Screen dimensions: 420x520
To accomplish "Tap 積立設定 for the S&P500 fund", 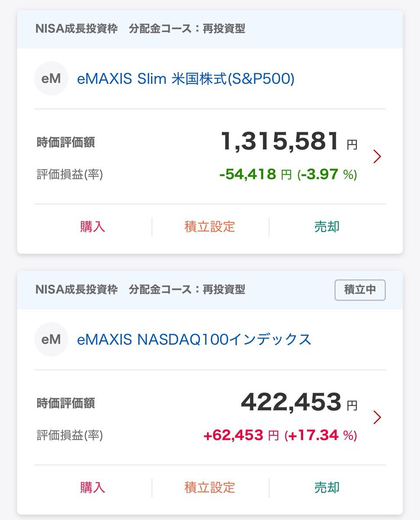I will pyautogui.click(x=210, y=227).
